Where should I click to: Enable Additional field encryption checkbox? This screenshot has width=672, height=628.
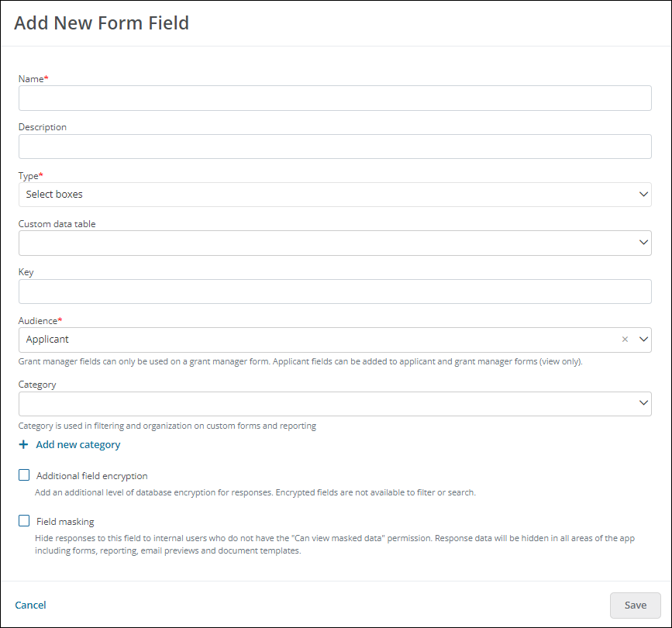pyautogui.click(x=24, y=475)
